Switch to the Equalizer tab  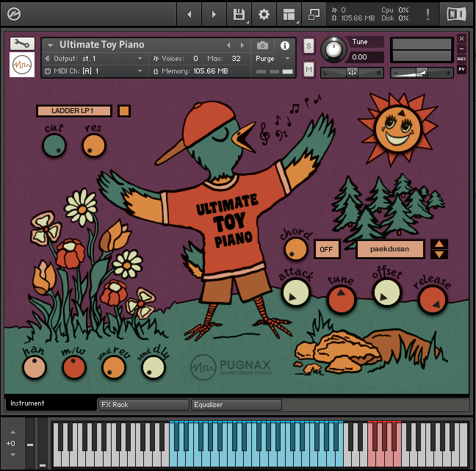click(x=237, y=404)
